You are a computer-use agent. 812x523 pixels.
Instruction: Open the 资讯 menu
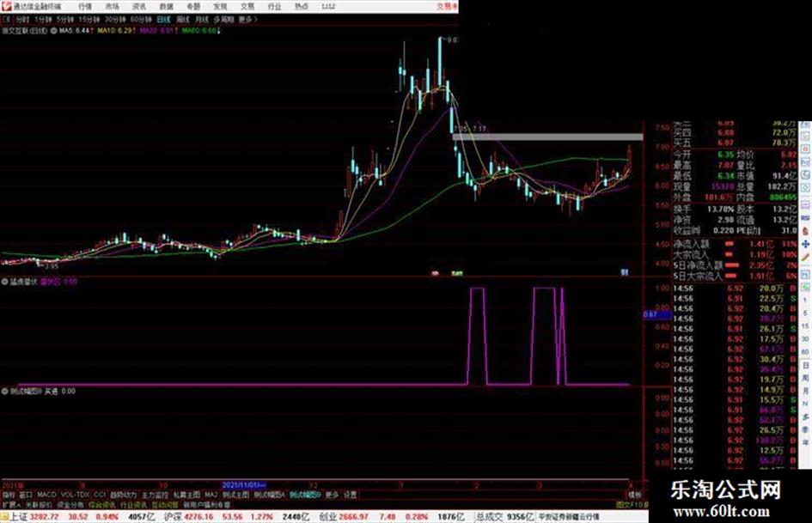click(x=139, y=6)
